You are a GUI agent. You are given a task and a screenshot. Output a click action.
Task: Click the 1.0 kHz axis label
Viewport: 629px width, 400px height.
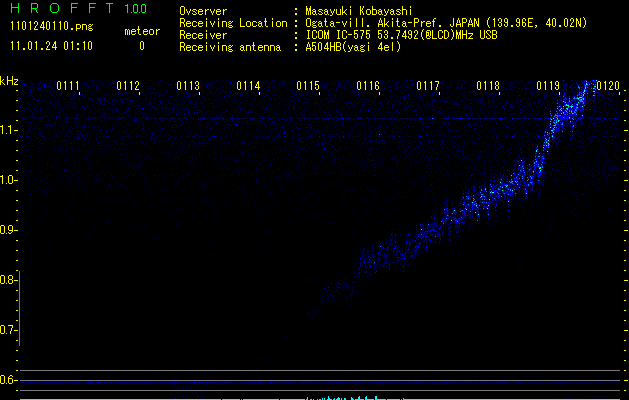(x=8, y=180)
